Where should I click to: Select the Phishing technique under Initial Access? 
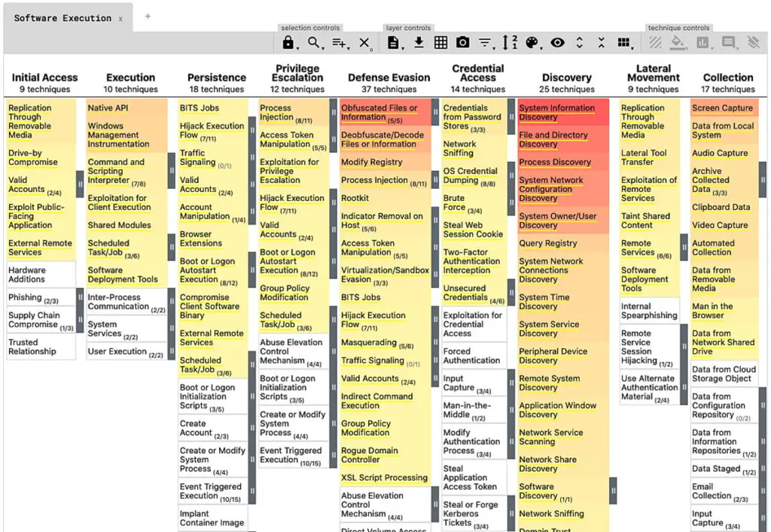pyautogui.click(x=26, y=296)
